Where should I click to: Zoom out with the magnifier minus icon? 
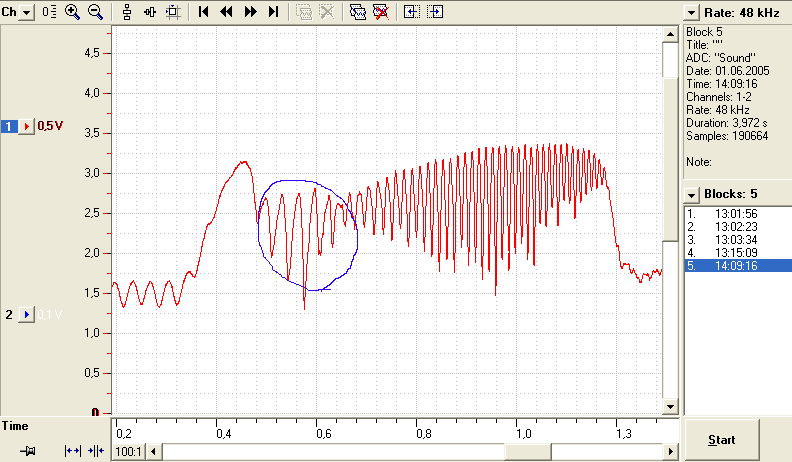tap(95, 12)
